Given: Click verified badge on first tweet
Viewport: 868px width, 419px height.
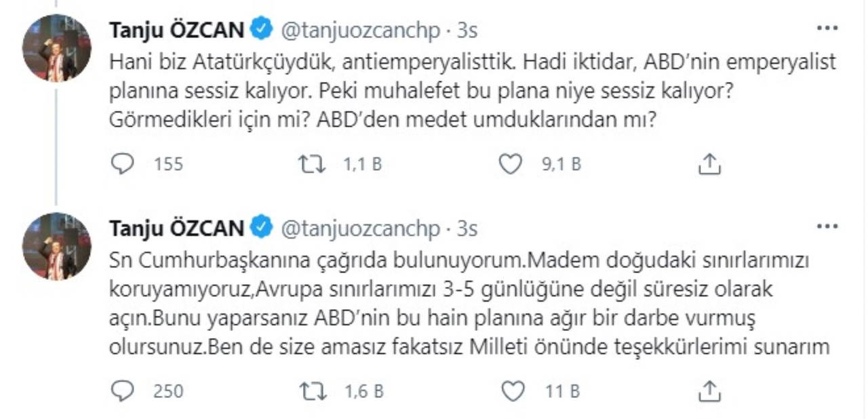Looking at the screenshot, I should (262, 29).
